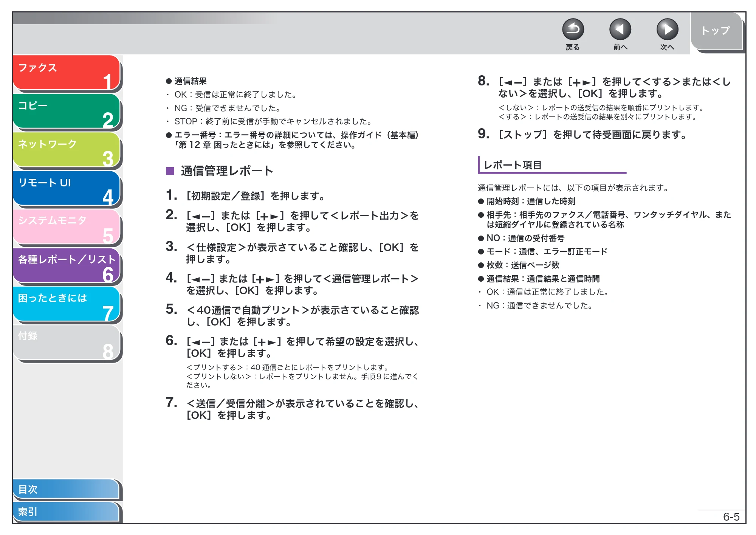
Task: Click the 前へ (previous page) arrow icon
Action: (620, 29)
